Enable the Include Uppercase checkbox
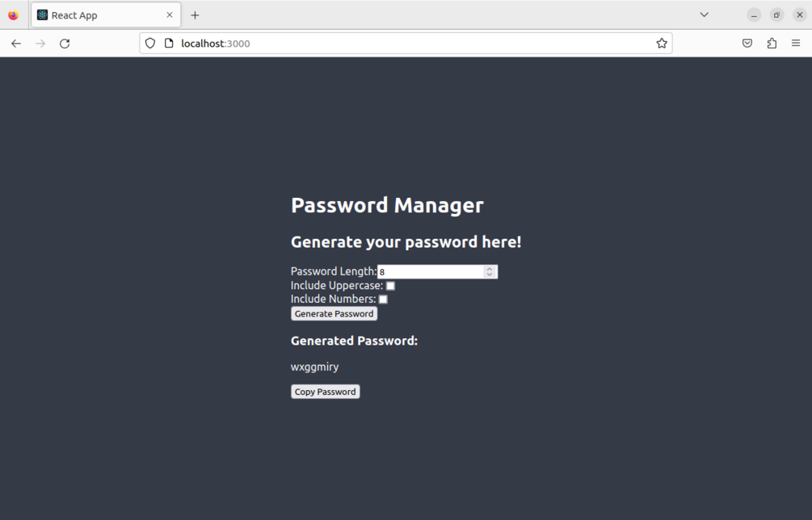 pos(390,286)
